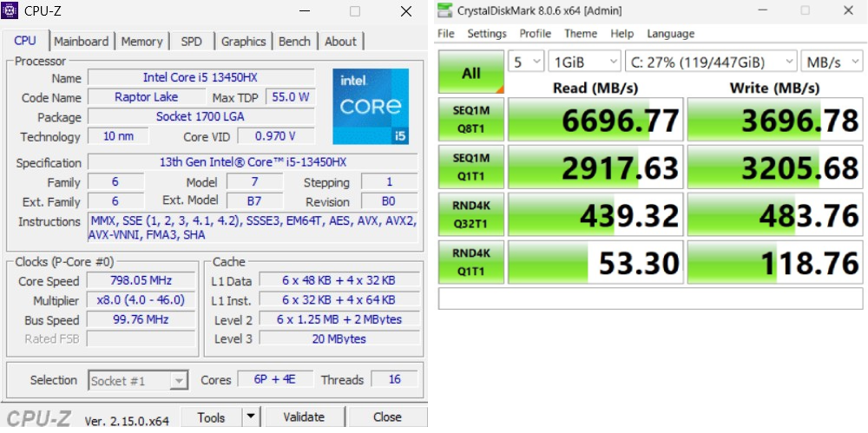
Task: Click the empty comment field below results
Action: coord(652,299)
